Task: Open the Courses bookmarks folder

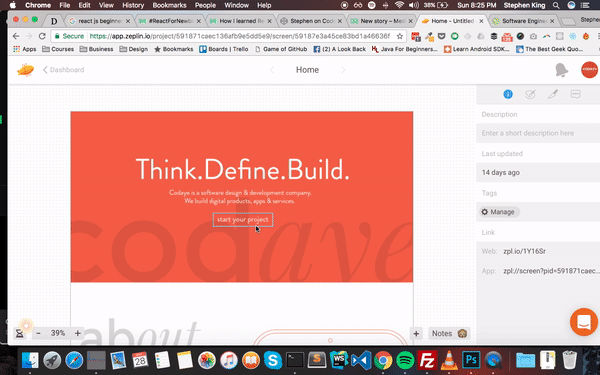Action: [x=58, y=49]
